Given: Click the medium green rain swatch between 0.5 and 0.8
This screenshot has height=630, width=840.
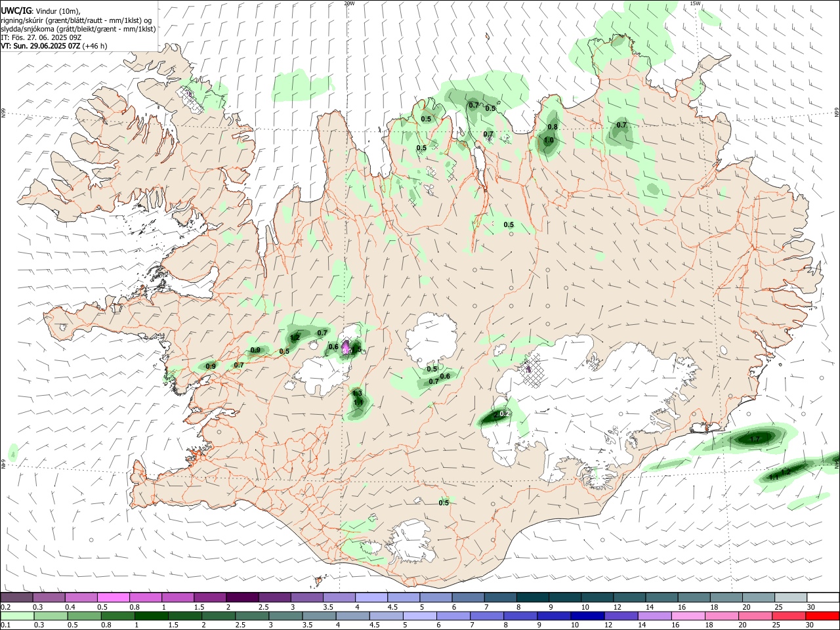Looking at the screenshot, I should [84, 616].
